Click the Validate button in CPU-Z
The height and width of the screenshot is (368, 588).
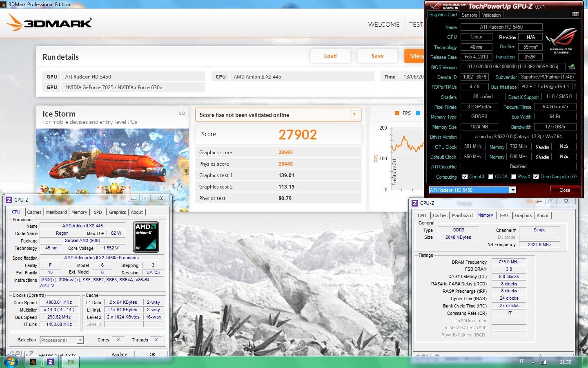tap(119, 353)
